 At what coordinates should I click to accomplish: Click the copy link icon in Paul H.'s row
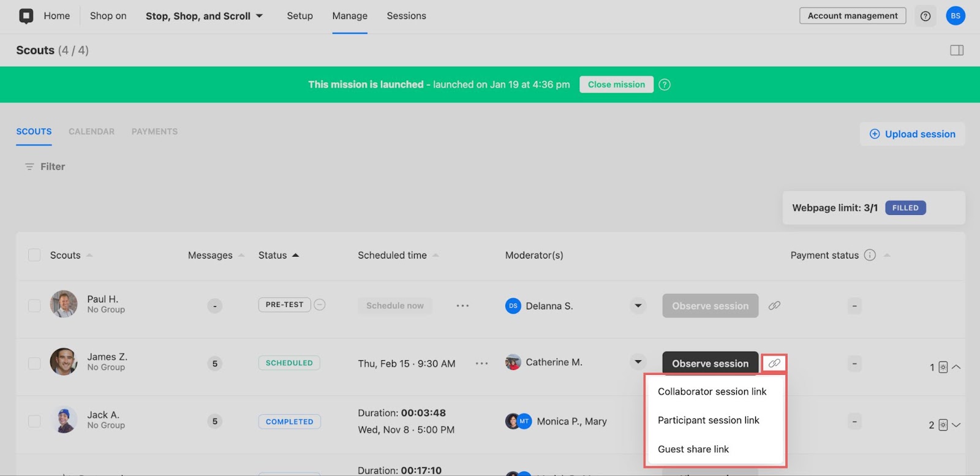(x=774, y=306)
